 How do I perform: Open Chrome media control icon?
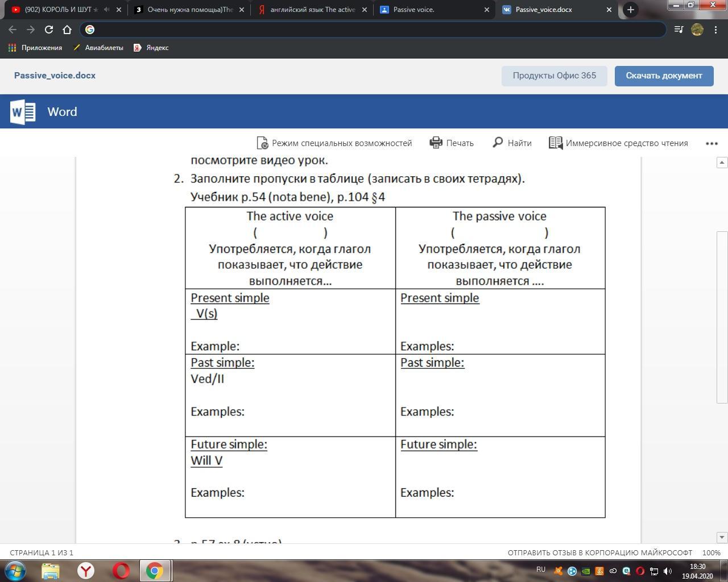pos(679,30)
